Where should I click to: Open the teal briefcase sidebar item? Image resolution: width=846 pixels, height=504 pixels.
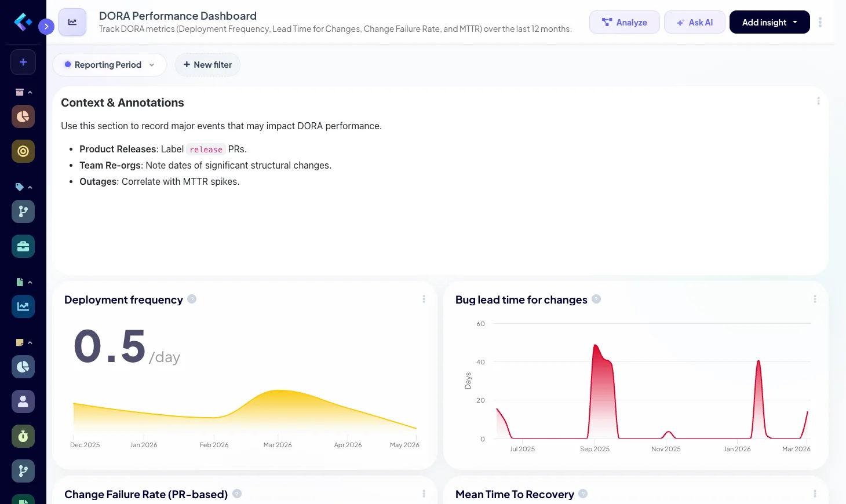[23, 246]
